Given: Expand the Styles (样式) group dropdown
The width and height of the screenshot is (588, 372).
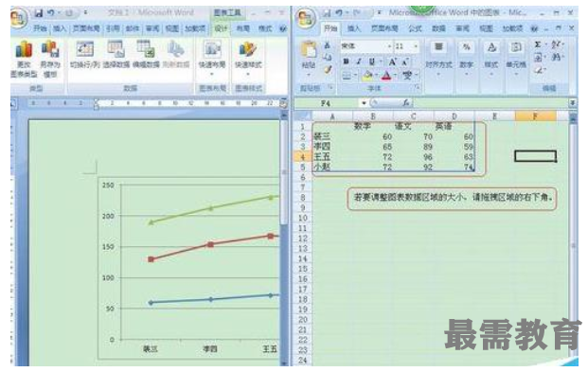Looking at the screenshot, I should tap(491, 74).
